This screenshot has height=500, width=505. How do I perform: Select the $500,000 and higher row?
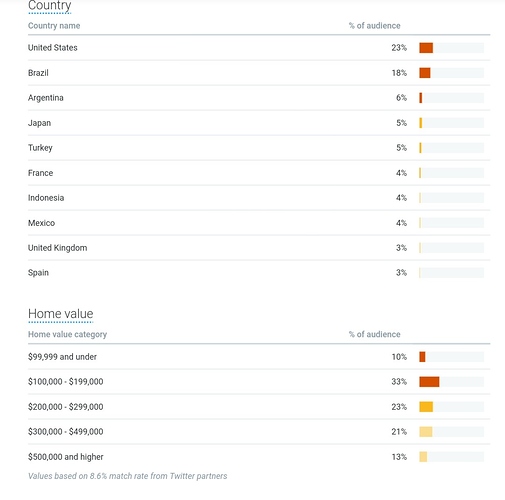pos(259,457)
